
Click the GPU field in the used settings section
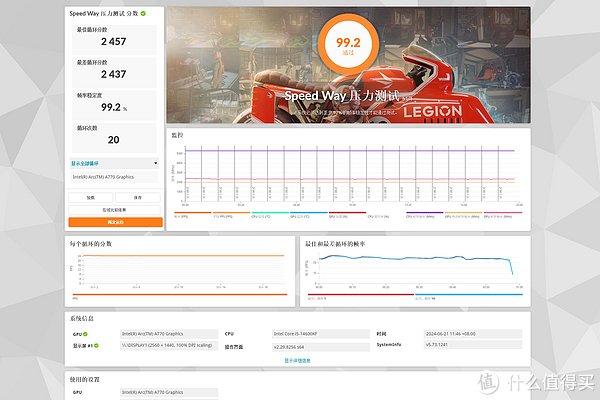pyautogui.click(x=169, y=392)
